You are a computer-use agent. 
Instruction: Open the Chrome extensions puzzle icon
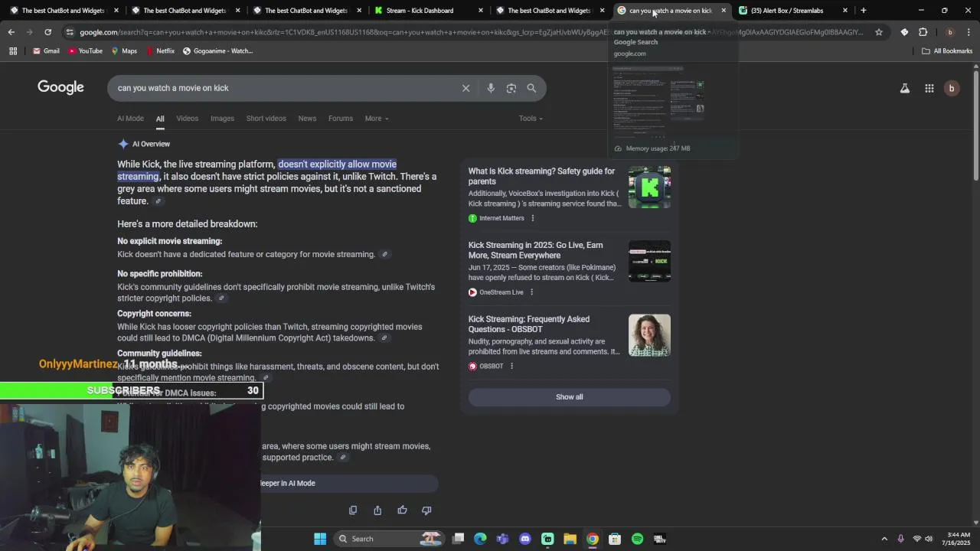923,32
